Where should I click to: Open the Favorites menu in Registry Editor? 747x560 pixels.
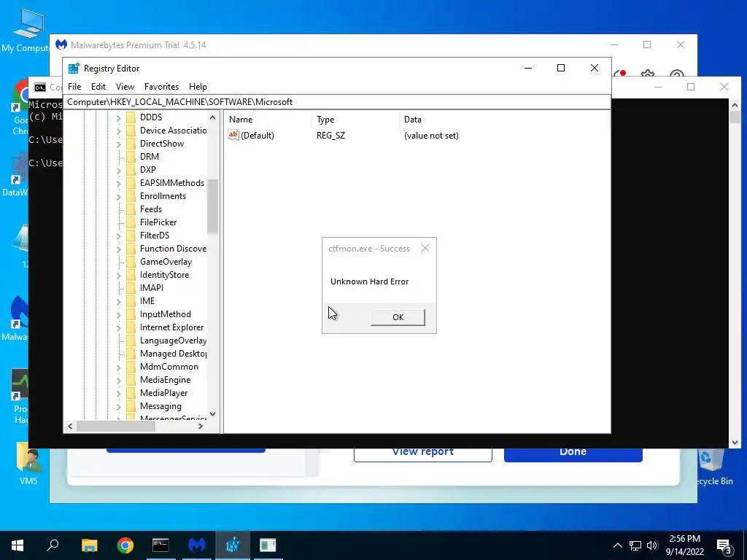pos(161,87)
